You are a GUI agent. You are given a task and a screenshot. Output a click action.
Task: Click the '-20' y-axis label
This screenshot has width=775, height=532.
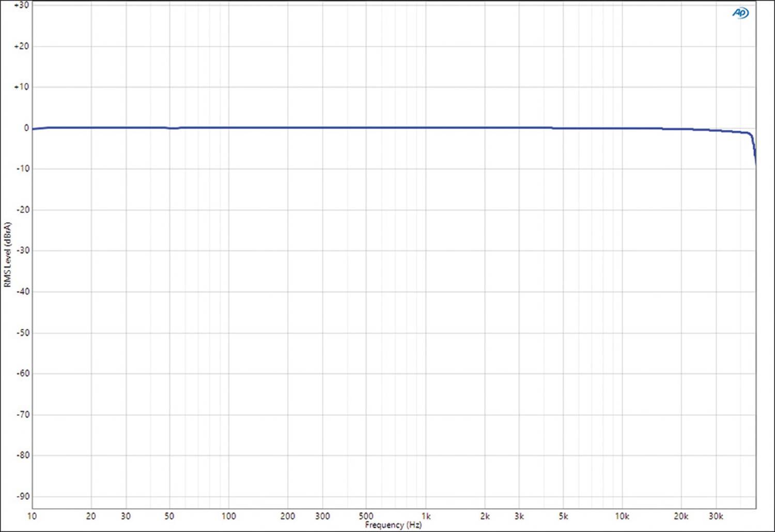[23, 210]
